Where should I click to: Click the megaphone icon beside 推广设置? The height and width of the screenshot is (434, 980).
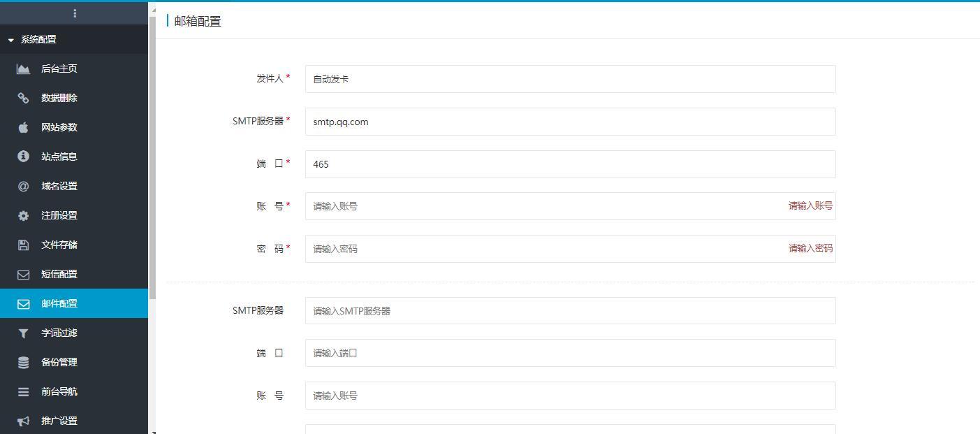23,421
